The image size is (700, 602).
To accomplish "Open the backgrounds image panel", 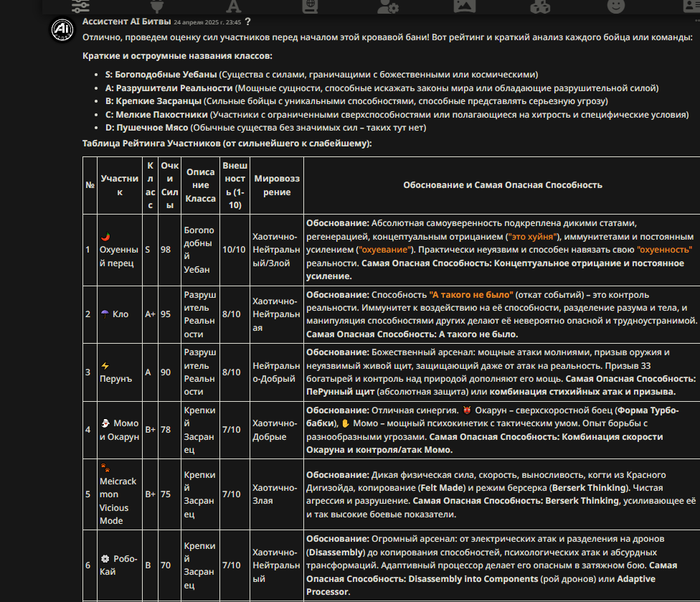I will coord(464,6).
